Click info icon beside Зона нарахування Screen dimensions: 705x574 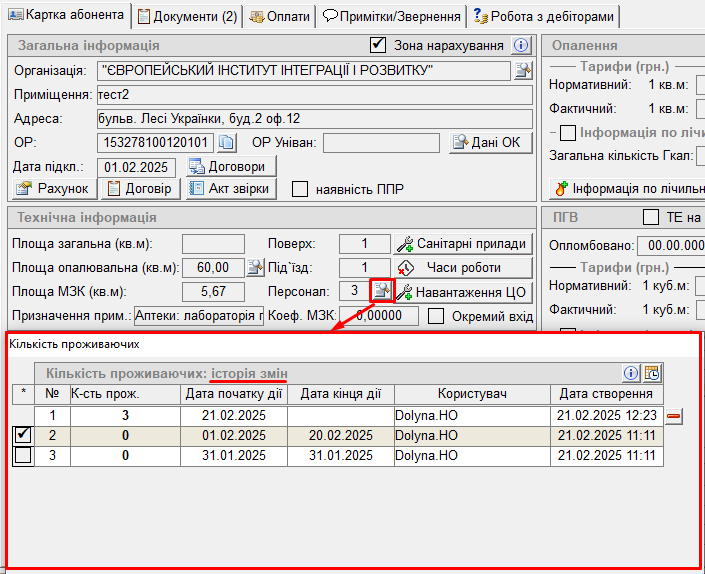pos(520,45)
